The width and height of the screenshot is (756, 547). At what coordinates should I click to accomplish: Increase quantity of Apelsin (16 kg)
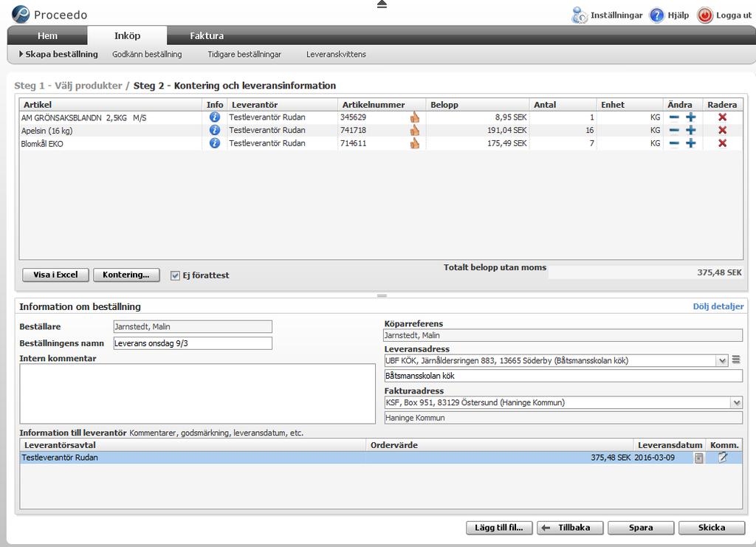(691, 130)
